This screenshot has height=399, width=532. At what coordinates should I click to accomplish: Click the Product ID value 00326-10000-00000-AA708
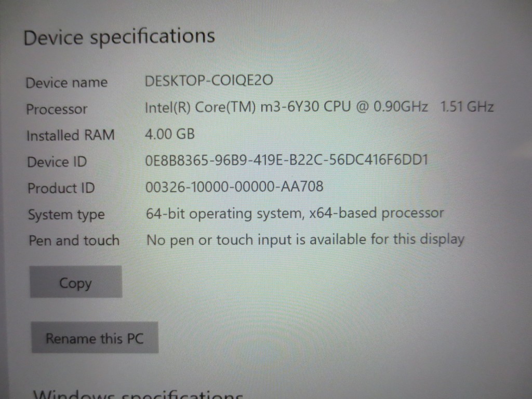click(x=234, y=187)
